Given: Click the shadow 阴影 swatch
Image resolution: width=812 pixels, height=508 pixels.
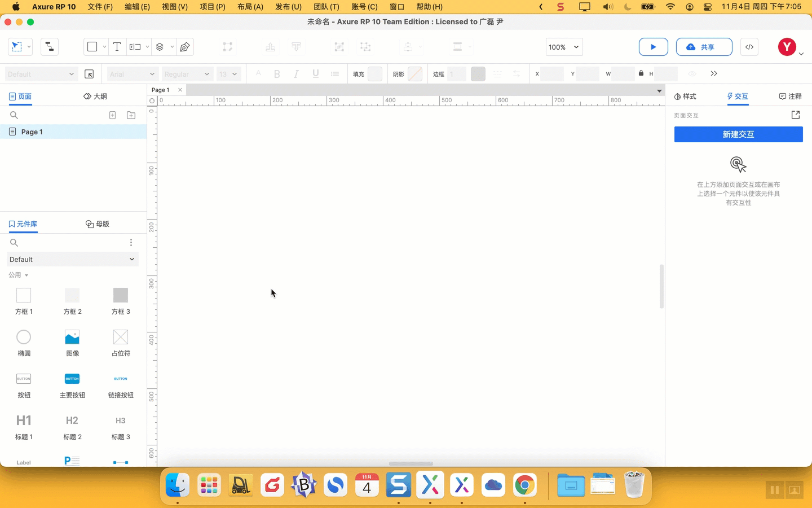Looking at the screenshot, I should coord(415,74).
